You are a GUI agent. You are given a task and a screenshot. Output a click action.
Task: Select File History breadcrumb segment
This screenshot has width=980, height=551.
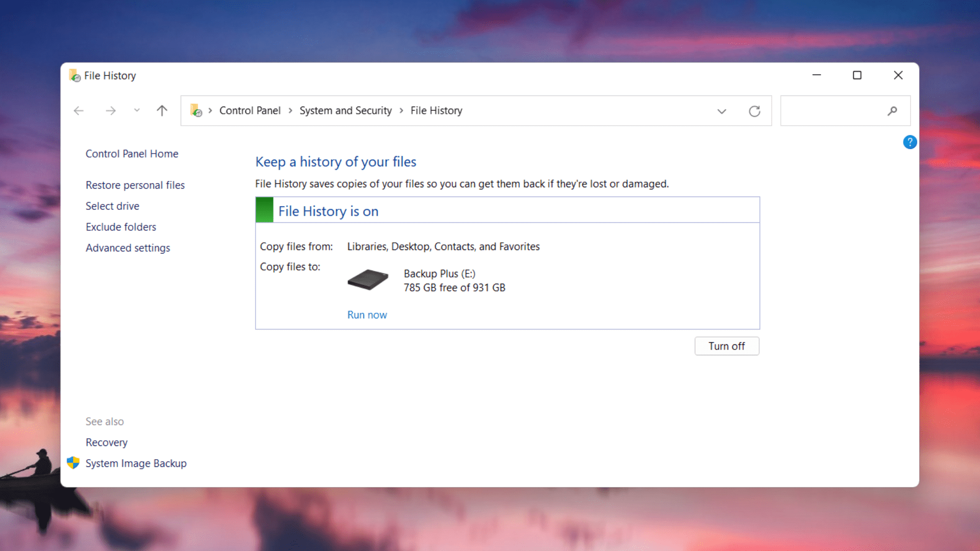point(436,111)
